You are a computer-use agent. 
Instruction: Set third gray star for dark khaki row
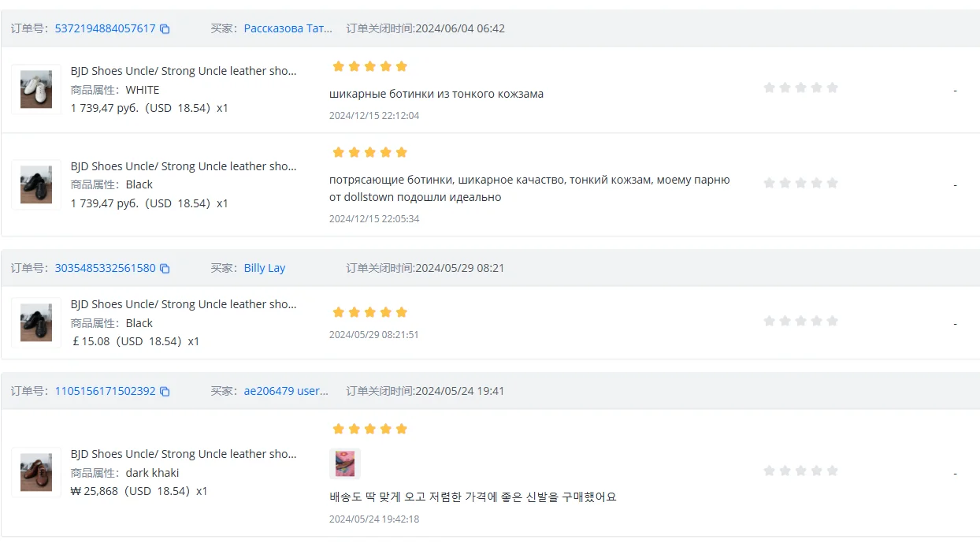coord(801,471)
